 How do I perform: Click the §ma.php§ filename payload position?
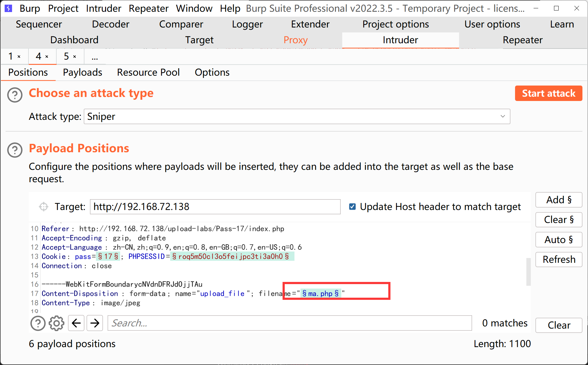321,293
